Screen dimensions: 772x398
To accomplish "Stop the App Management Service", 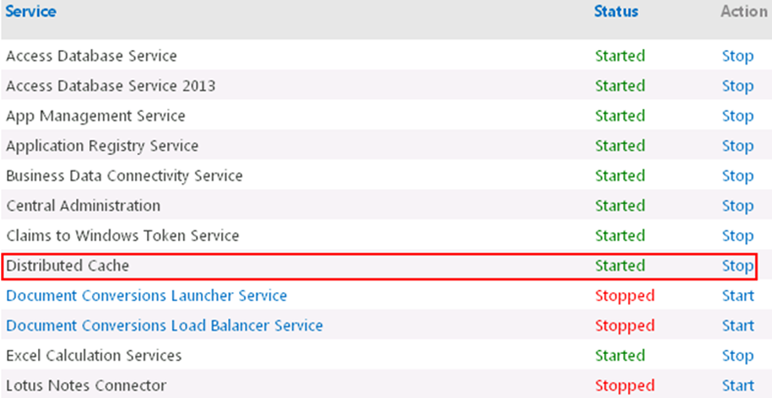I will 738,116.
